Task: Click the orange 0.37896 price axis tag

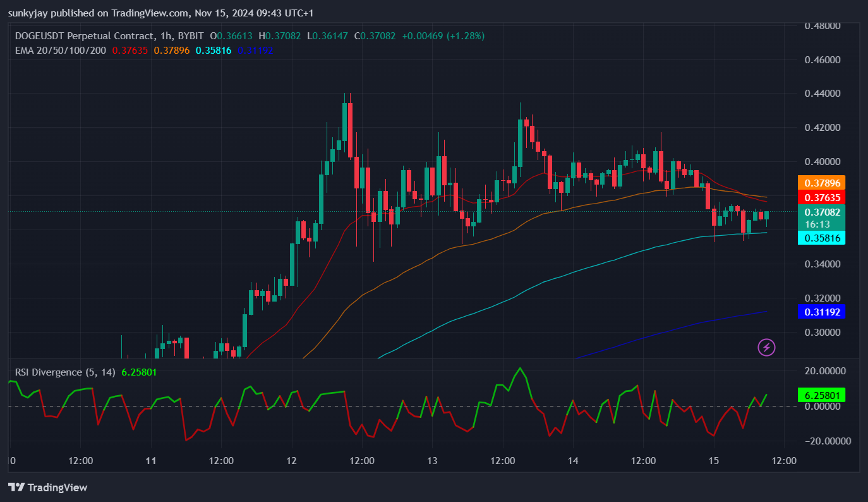Action: point(822,183)
